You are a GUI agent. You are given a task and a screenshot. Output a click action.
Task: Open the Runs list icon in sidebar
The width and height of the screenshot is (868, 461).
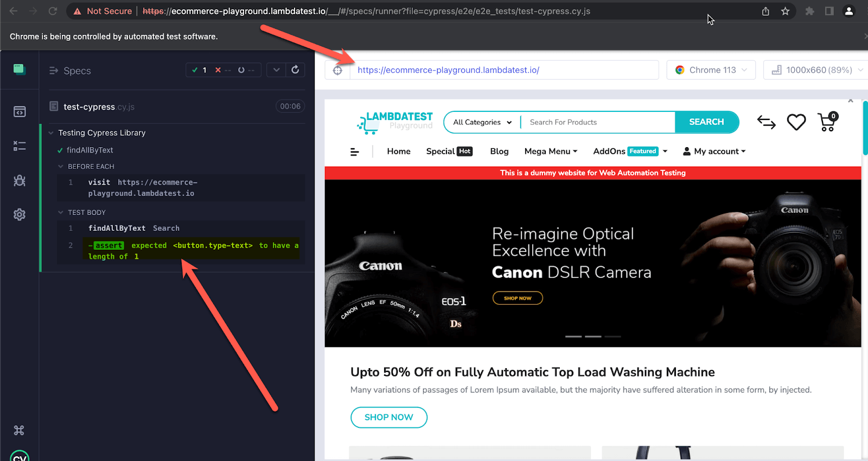[x=20, y=146]
